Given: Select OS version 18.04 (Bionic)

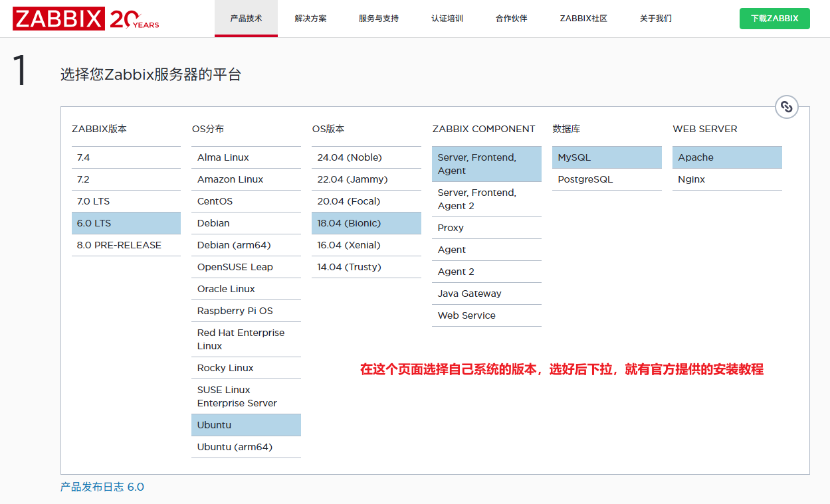Looking at the screenshot, I should tap(366, 223).
